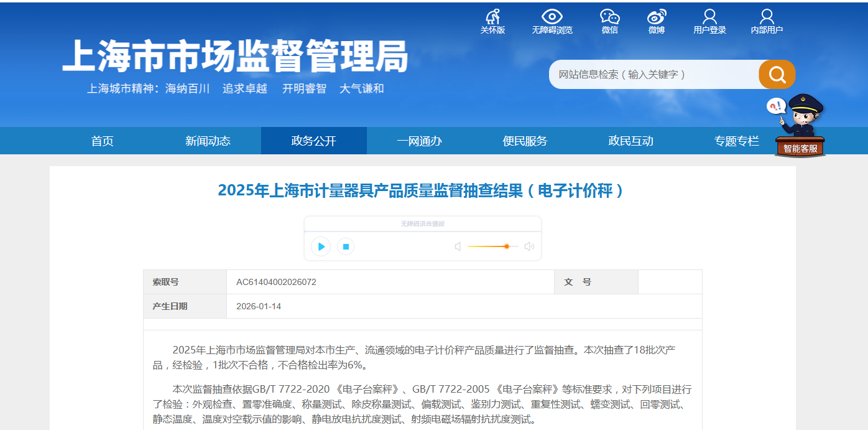Open the 一网通办 navigation item
The height and width of the screenshot is (430, 868).
click(x=419, y=141)
